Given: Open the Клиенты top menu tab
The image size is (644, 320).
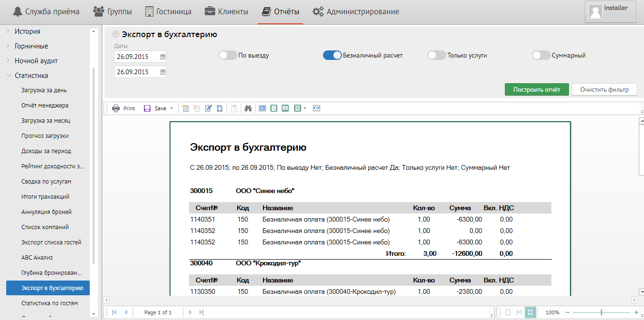Looking at the screenshot, I should pyautogui.click(x=227, y=11).
